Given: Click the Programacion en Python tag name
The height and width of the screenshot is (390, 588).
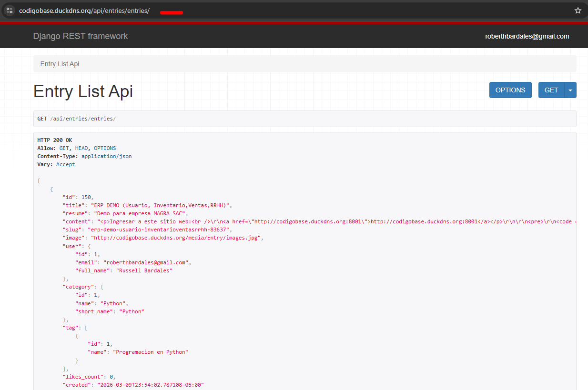Looking at the screenshot, I should tap(151, 352).
